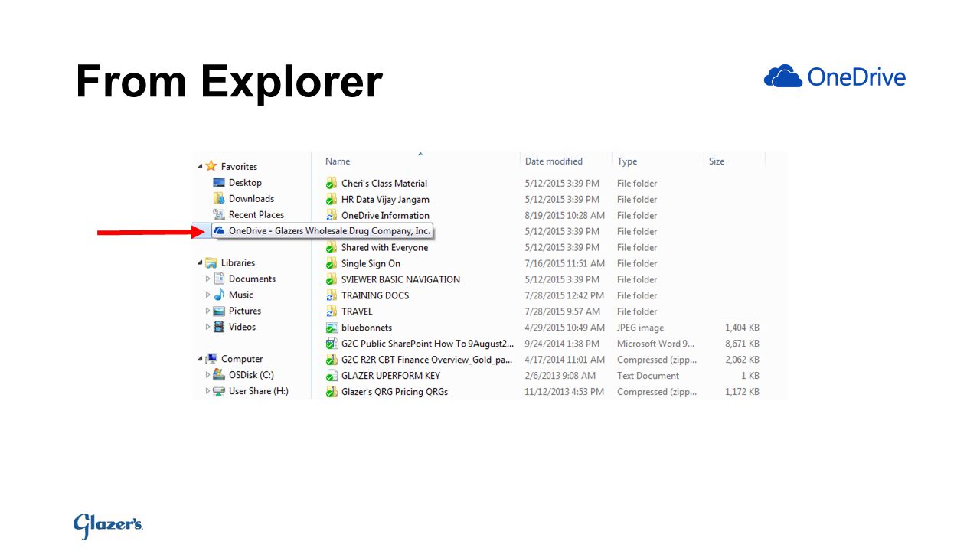
Task: Click the G2C Public SharePoint Word file icon
Action: [332, 344]
